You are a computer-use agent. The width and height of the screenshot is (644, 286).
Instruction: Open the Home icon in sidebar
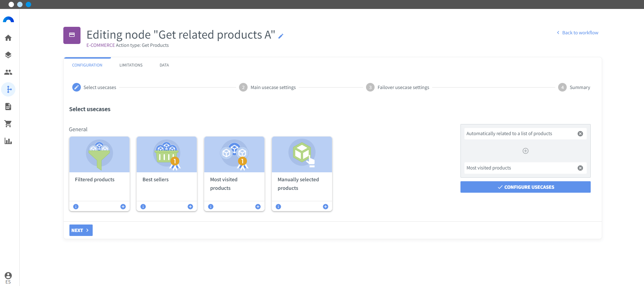pyautogui.click(x=8, y=38)
